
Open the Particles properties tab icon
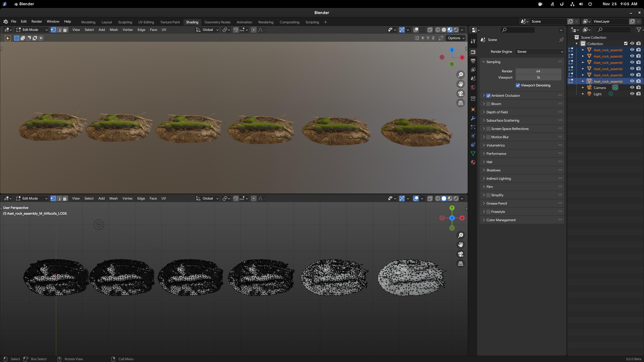point(473,127)
